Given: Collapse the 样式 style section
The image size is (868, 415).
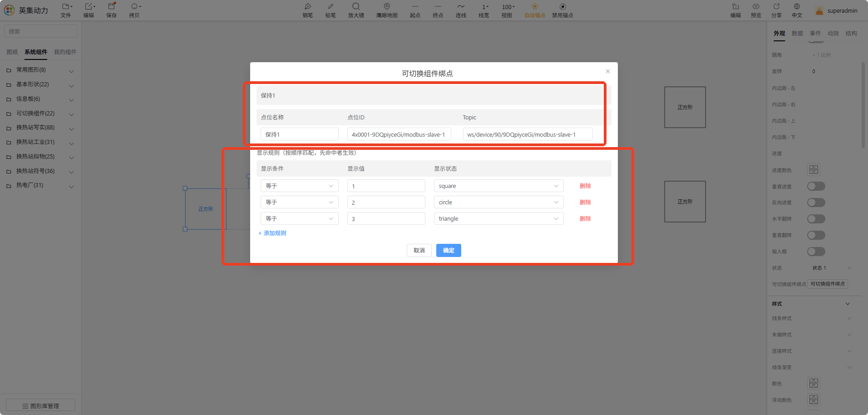Looking at the screenshot, I should [848, 304].
